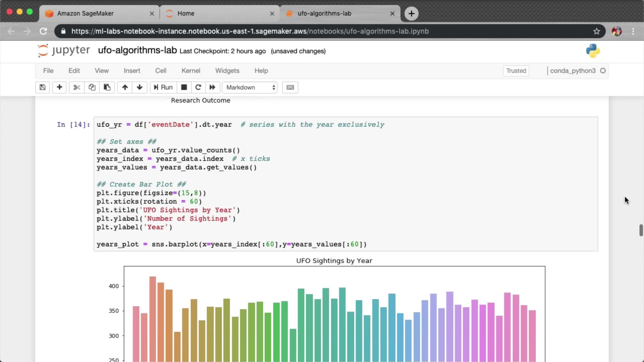The image size is (644, 362).
Task: Click the ufo-algorithms-lab notebook title
Action: (137, 50)
